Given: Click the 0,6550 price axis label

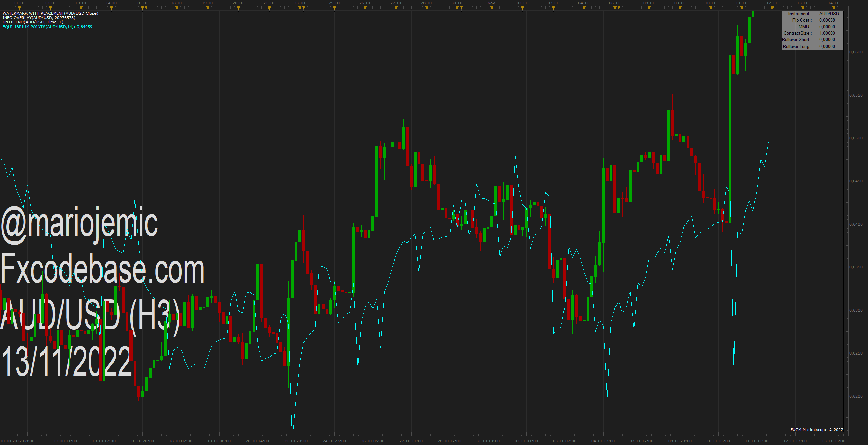Looking at the screenshot, I should click(856, 95).
